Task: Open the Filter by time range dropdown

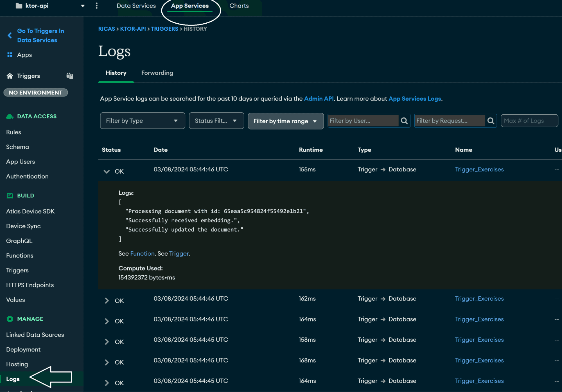Action: (285, 121)
